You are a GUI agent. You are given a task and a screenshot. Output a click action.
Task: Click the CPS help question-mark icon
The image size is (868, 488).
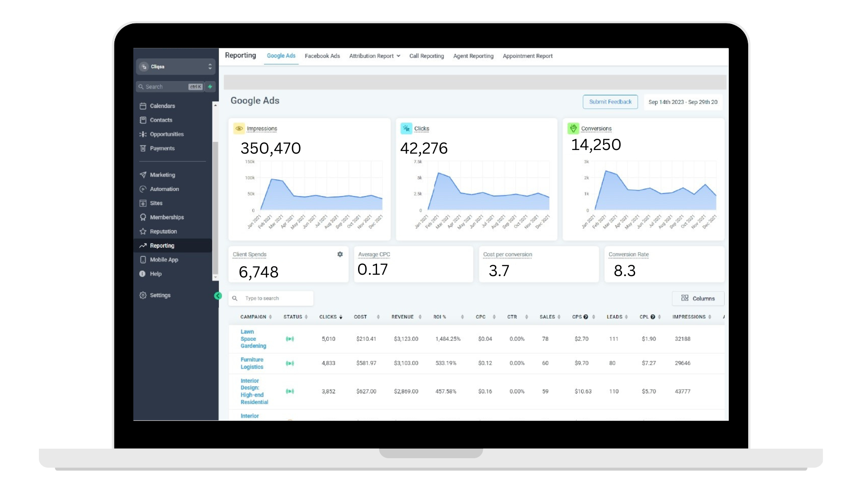click(x=586, y=317)
